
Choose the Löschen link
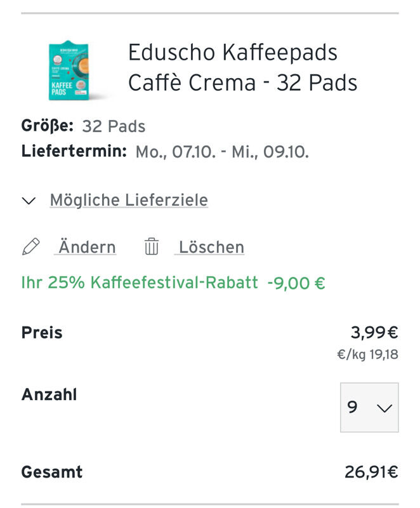click(212, 247)
